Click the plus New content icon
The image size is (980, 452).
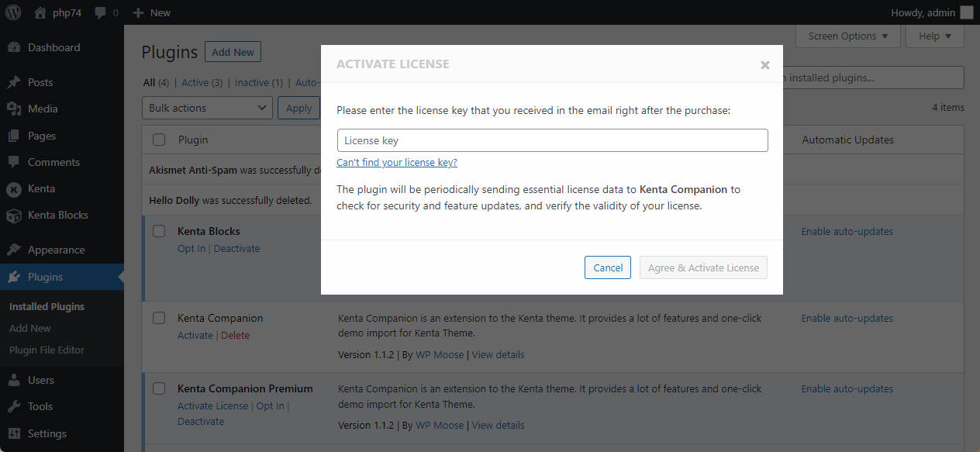tap(138, 12)
